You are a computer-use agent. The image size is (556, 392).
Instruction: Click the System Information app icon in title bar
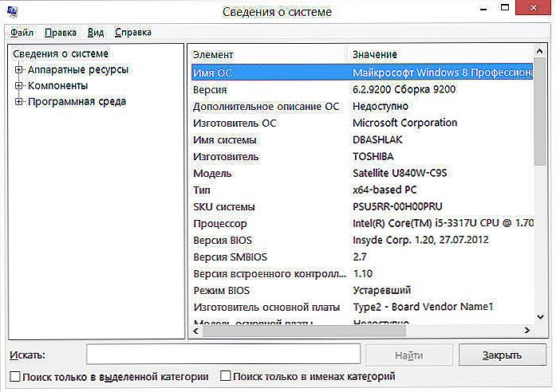pyautogui.click(x=12, y=11)
